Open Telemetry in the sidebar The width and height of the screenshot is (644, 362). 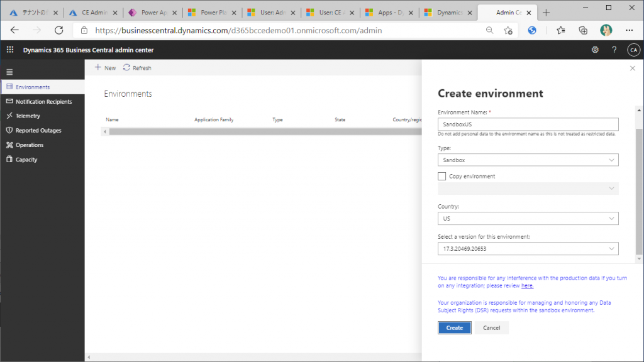(x=43, y=116)
